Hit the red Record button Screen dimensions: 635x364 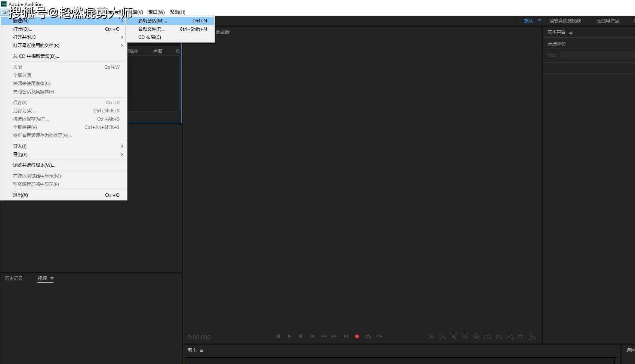pos(357,336)
